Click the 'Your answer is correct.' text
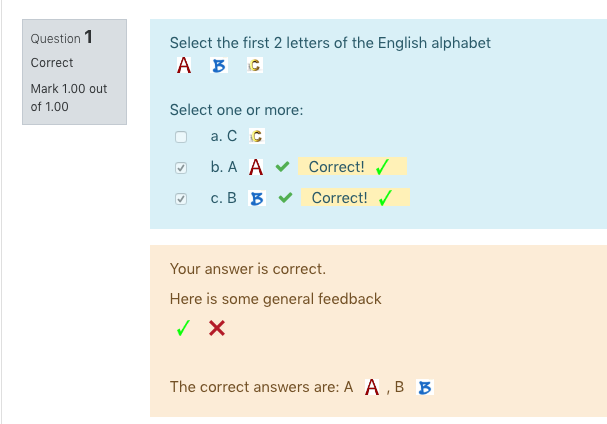This screenshot has height=424, width=607. pos(248,269)
